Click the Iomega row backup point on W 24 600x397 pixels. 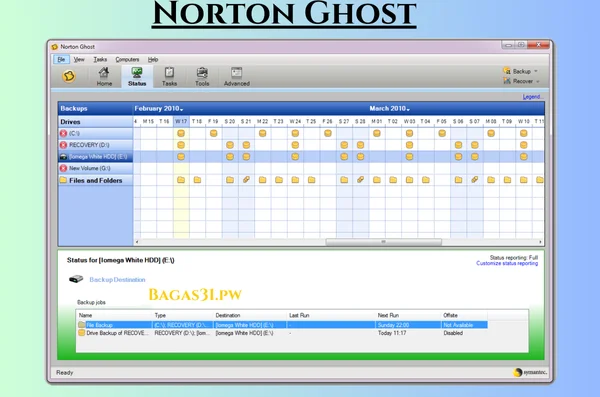tap(295, 157)
